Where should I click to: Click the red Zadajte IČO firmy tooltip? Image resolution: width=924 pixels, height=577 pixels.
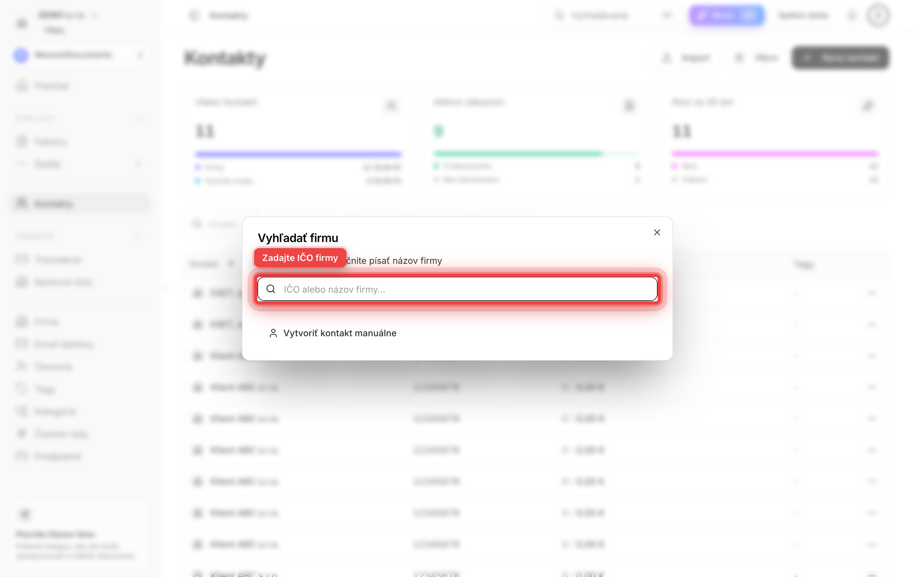(300, 258)
